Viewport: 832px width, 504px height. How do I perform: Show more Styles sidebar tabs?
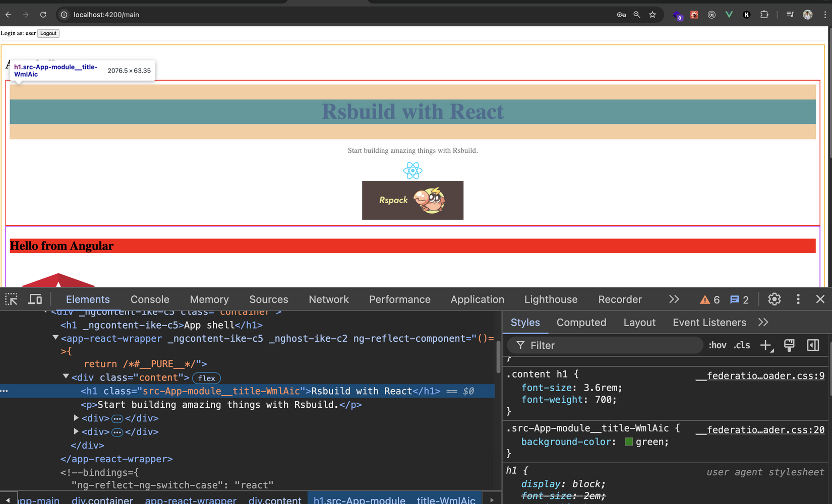click(x=763, y=323)
